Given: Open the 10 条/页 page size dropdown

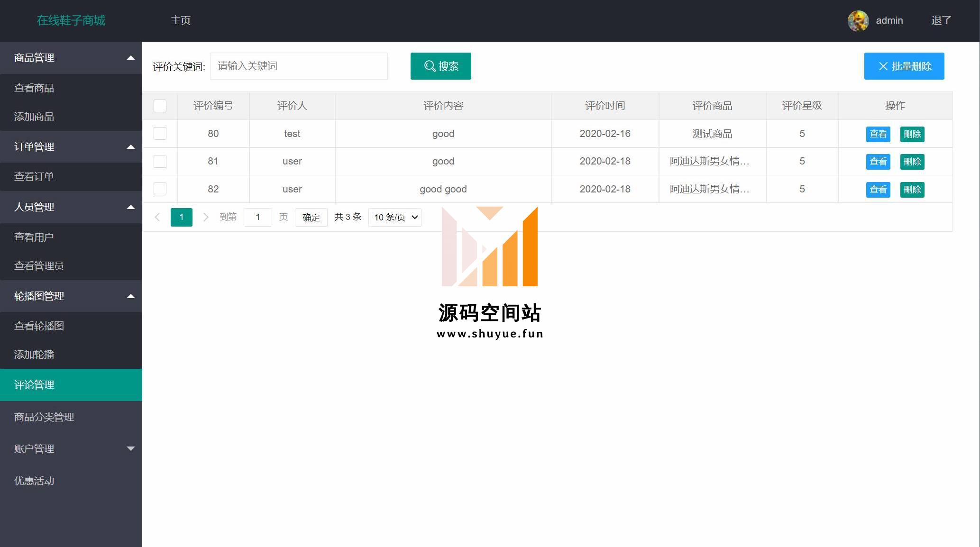Looking at the screenshot, I should click(x=395, y=217).
